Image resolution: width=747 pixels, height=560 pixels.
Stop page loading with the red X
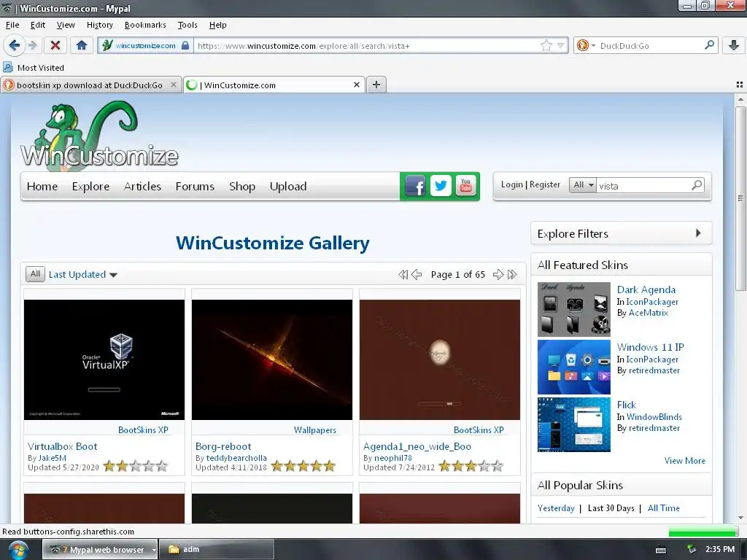[x=55, y=45]
